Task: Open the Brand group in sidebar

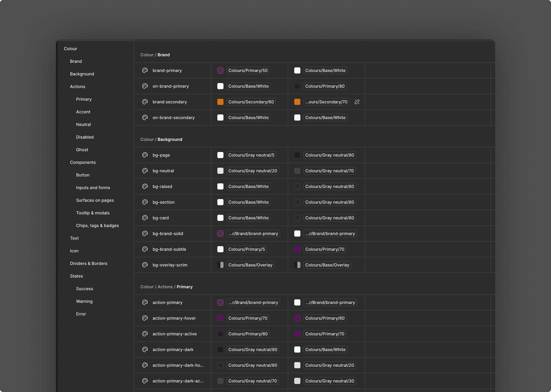Action: tap(76, 61)
